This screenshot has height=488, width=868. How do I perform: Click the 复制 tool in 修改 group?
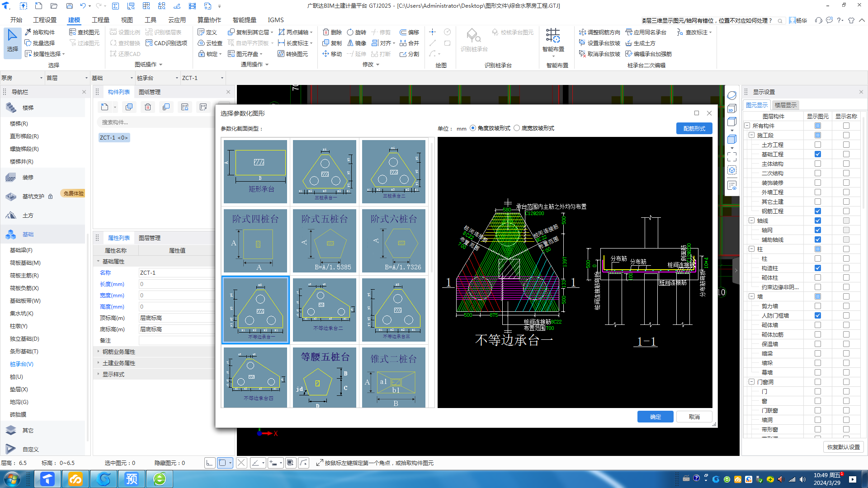coord(332,43)
